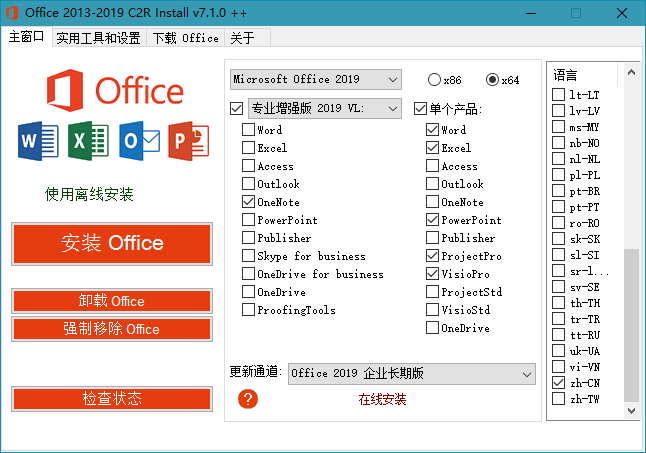Open the 关于 tab
Viewport: 646px width, 453px height.
(247, 38)
